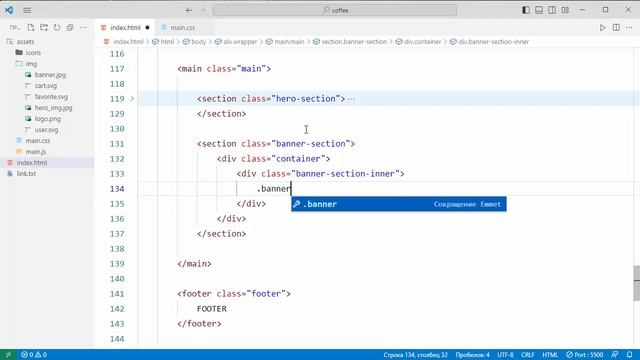The width and height of the screenshot is (640, 360).
Task: Click the FOOTER text on line 142
Action: [211, 309]
